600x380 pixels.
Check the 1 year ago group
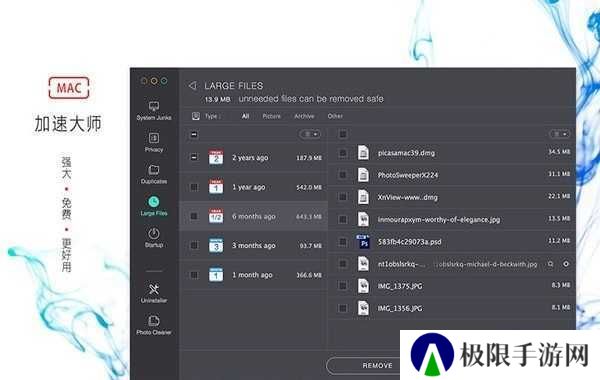pos(194,187)
